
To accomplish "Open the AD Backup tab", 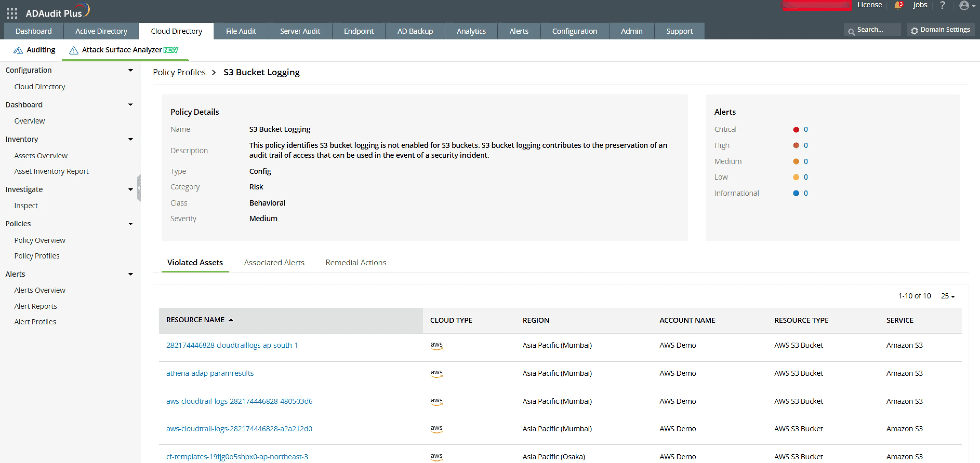I will pyautogui.click(x=415, y=31).
